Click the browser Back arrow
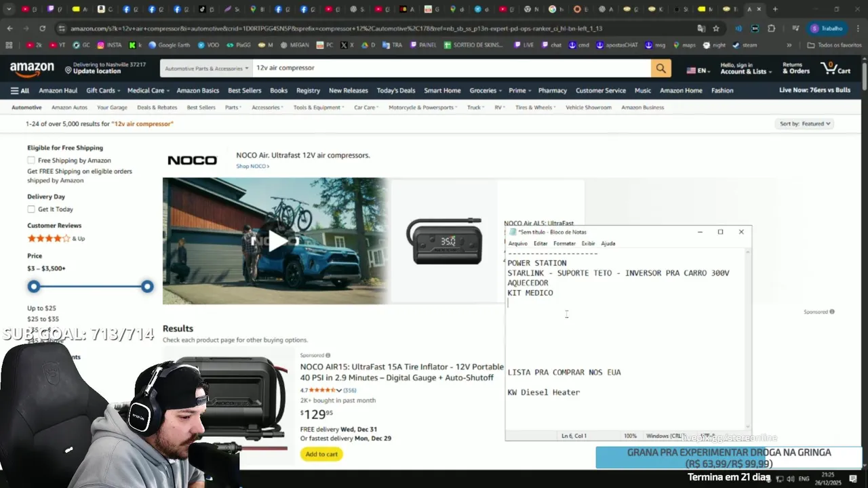The width and height of the screenshot is (868, 488). pyautogui.click(x=9, y=28)
